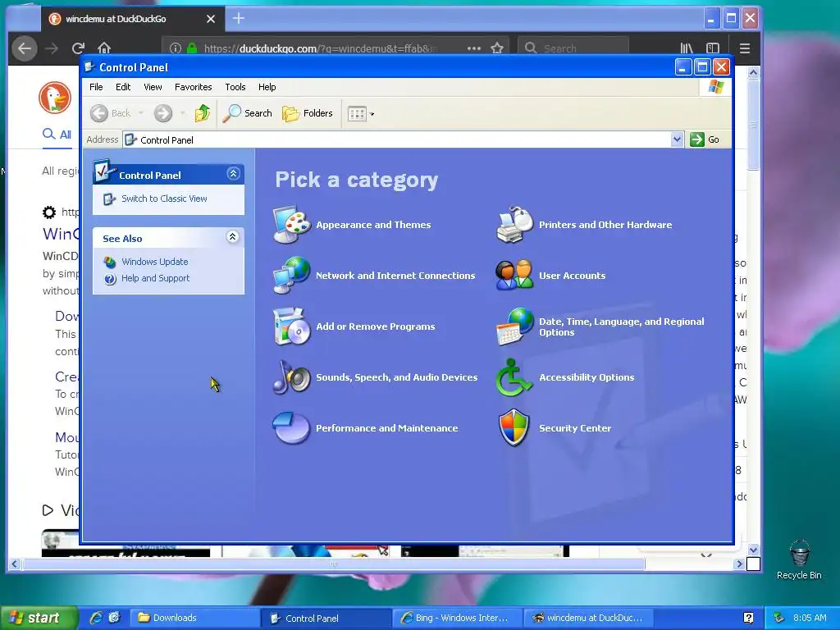Click the Firefox site information icon
This screenshot has width=840, height=630.
click(176, 48)
